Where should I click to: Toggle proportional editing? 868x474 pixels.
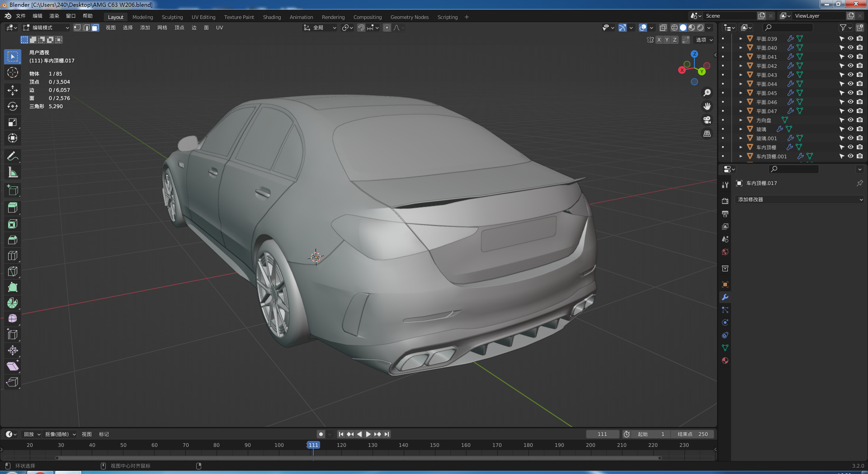pyautogui.click(x=387, y=28)
